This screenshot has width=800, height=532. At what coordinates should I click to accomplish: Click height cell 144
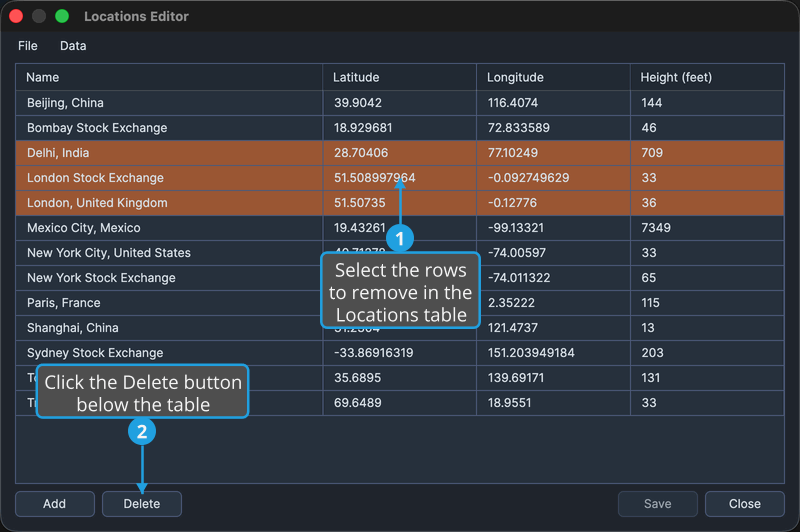707,103
